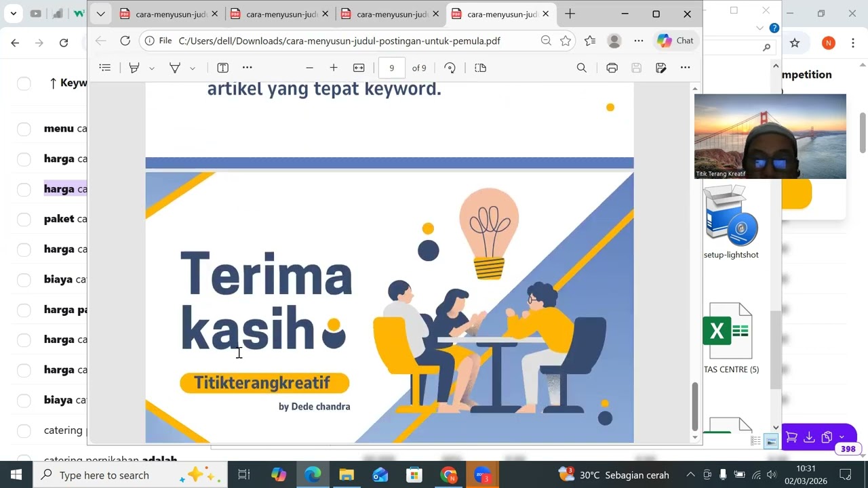
Task: Expand the Draw tool options dropdown arrow
Action: pos(193,68)
